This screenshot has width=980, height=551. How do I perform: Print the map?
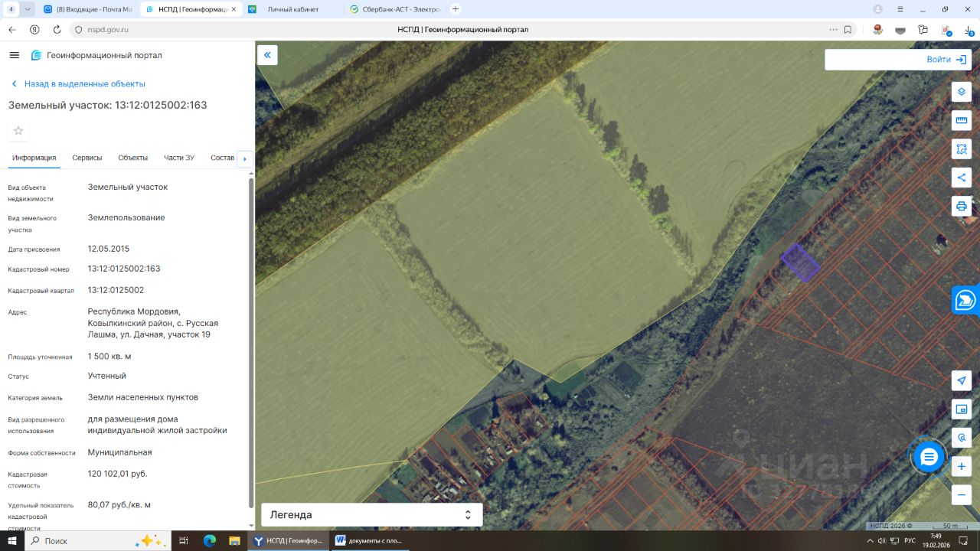coord(962,206)
